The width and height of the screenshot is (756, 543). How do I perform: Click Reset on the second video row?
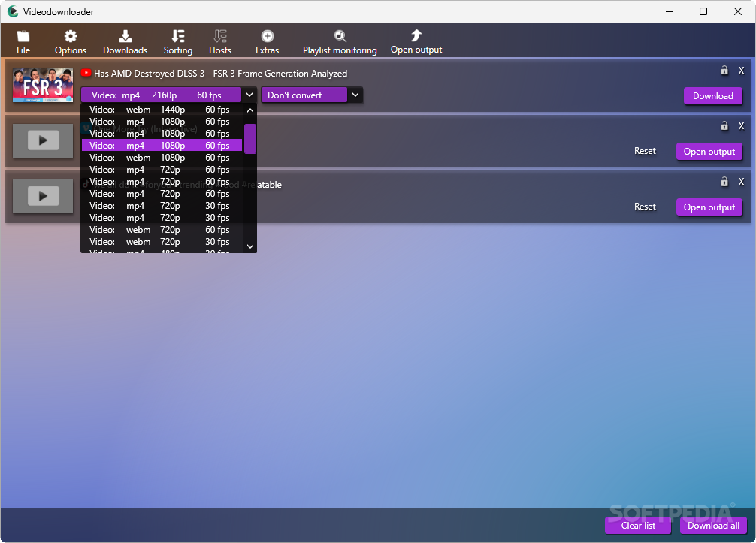645,151
